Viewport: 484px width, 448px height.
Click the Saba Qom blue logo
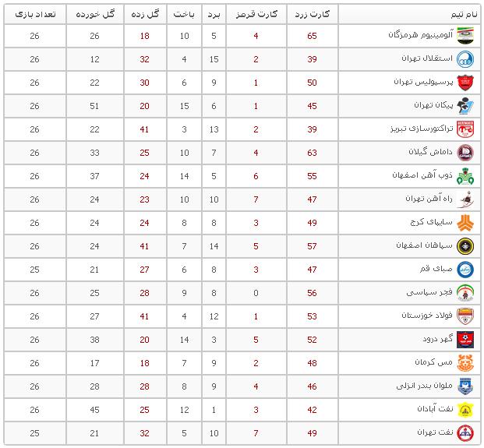pyautogui.click(x=465, y=270)
